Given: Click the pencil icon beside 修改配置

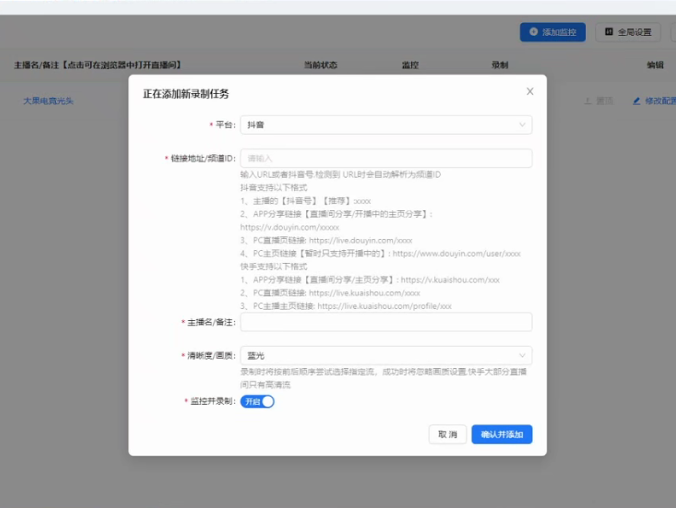Looking at the screenshot, I should [636, 101].
